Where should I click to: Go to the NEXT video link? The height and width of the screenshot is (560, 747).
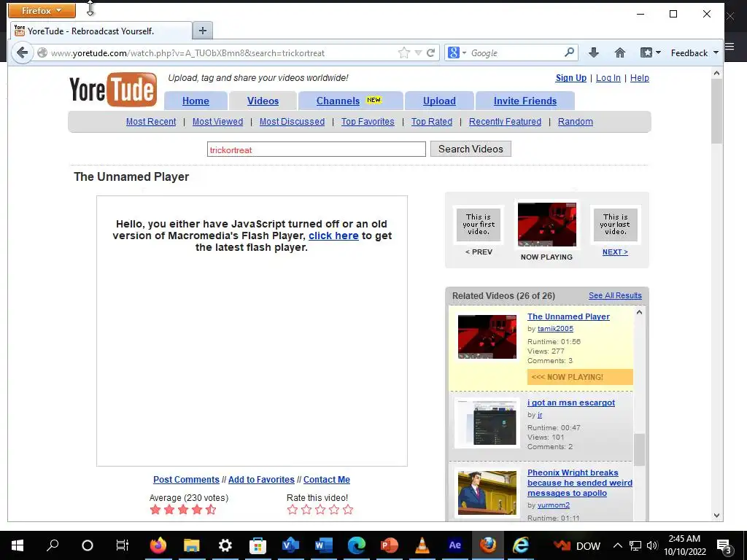[615, 252]
